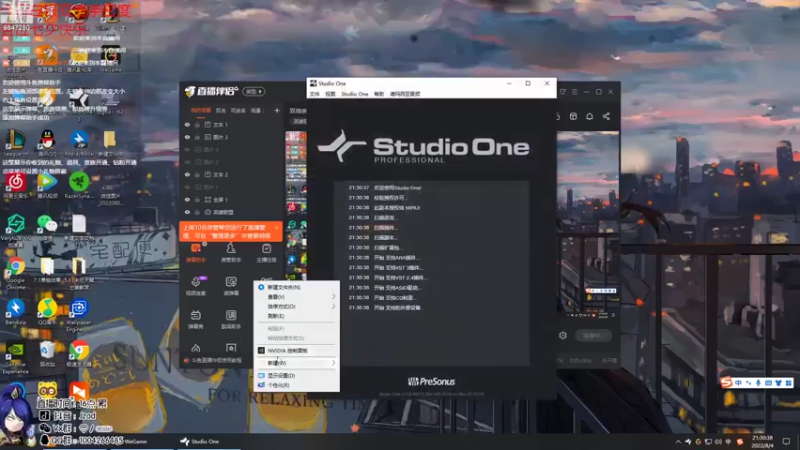Toggle visibility eye of 文本 1 source
800x450 pixels.
tap(187, 124)
